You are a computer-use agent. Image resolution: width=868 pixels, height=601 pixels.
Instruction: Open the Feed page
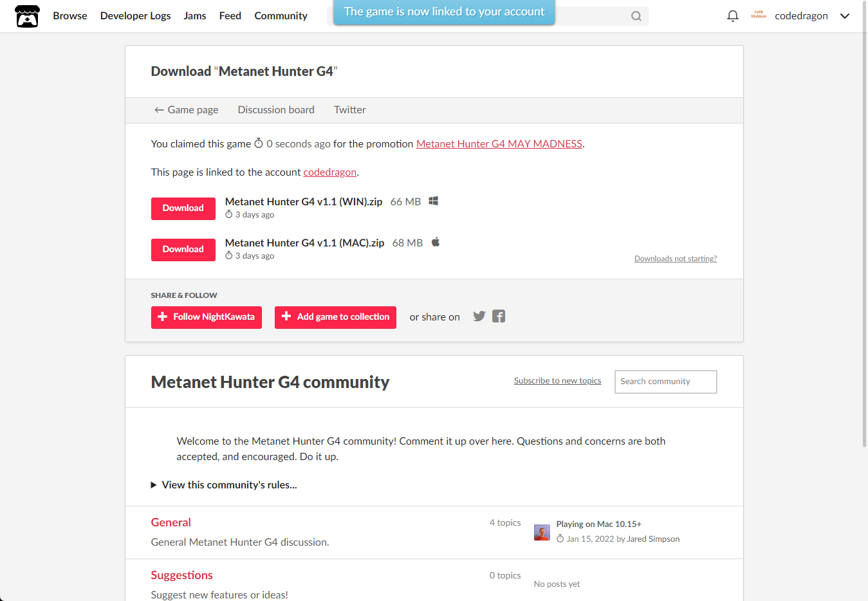[230, 16]
